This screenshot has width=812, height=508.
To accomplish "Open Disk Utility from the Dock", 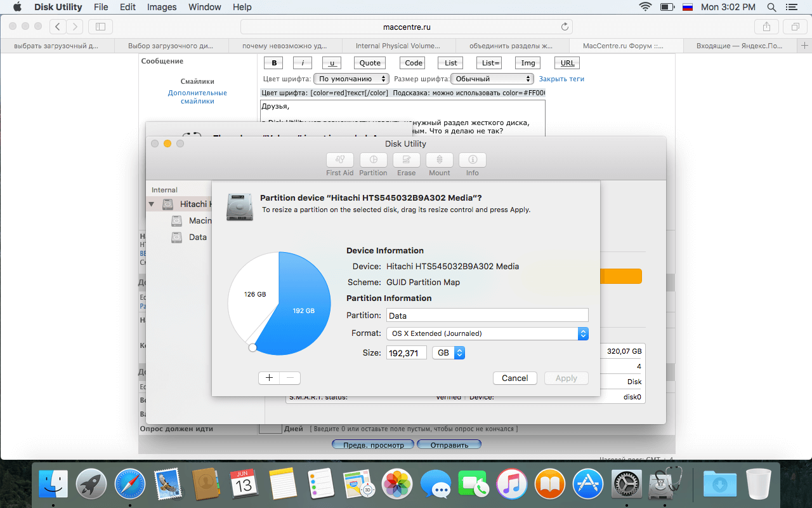I will [x=665, y=485].
